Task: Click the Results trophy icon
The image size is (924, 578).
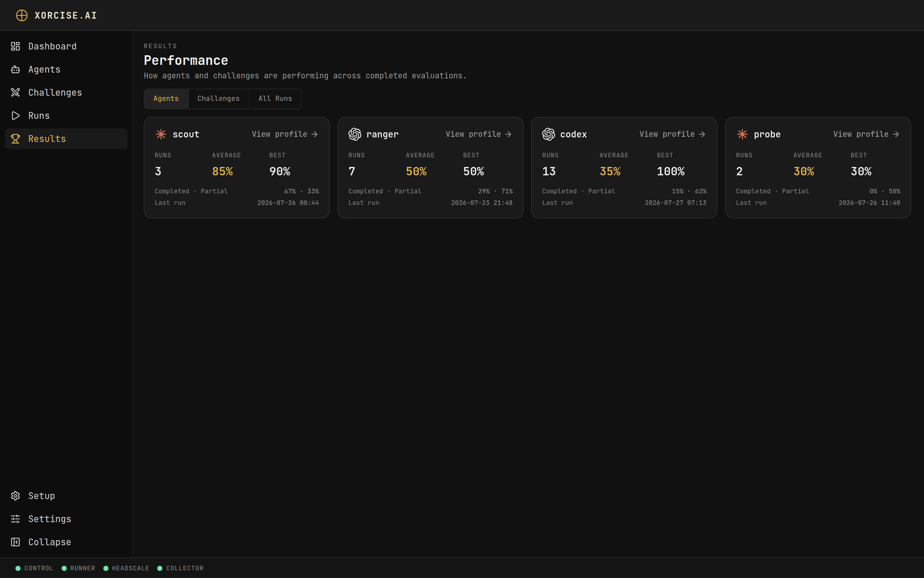Action: pos(15,139)
